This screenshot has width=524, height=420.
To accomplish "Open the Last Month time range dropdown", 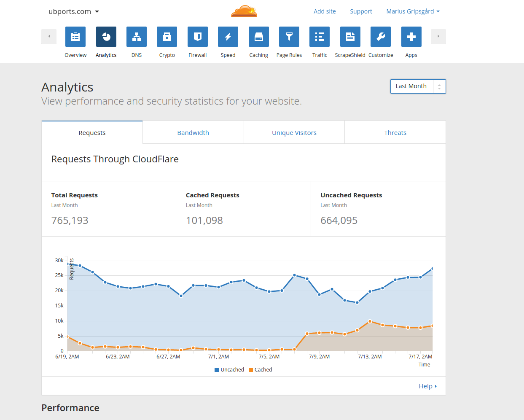I will pos(418,86).
